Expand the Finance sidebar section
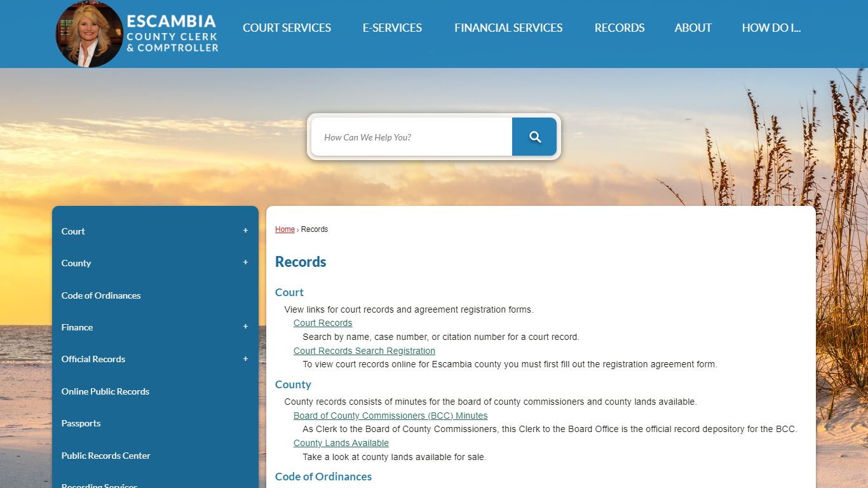868x488 pixels. (x=245, y=327)
